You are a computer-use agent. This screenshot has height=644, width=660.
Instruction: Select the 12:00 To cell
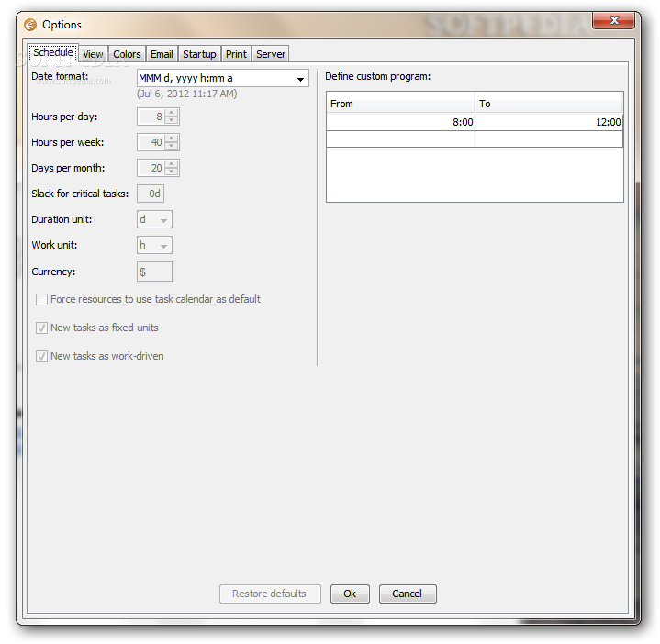pyautogui.click(x=549, y=122)
